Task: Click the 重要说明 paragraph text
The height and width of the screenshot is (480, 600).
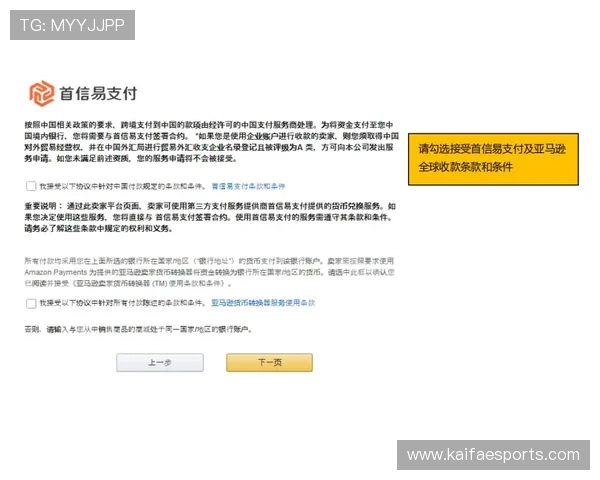Action: click(x=210, y=217)
